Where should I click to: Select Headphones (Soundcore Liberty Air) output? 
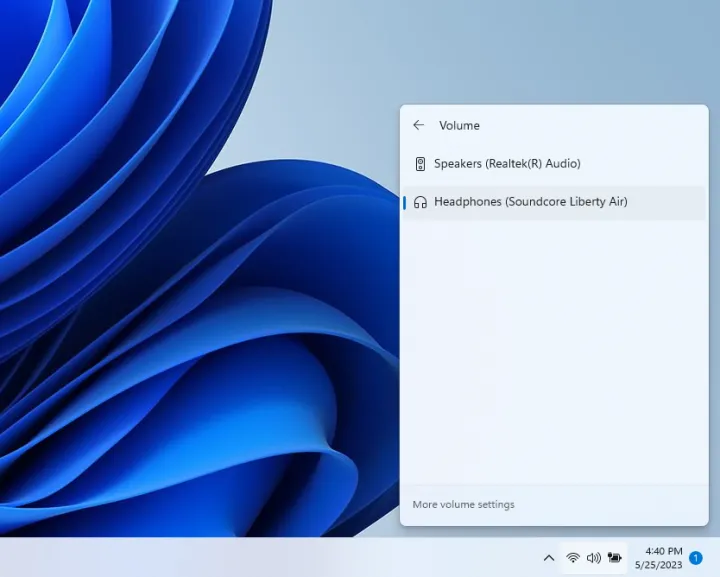coord(530,202)
